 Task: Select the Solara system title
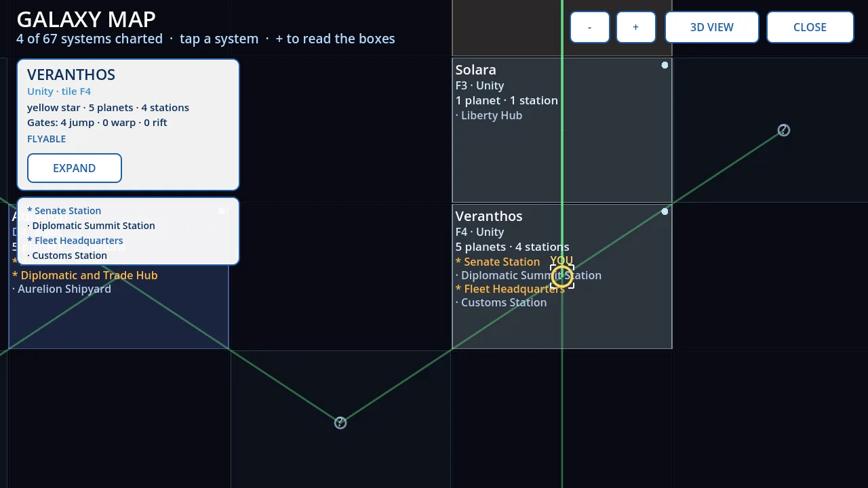(x=475, y=70)
